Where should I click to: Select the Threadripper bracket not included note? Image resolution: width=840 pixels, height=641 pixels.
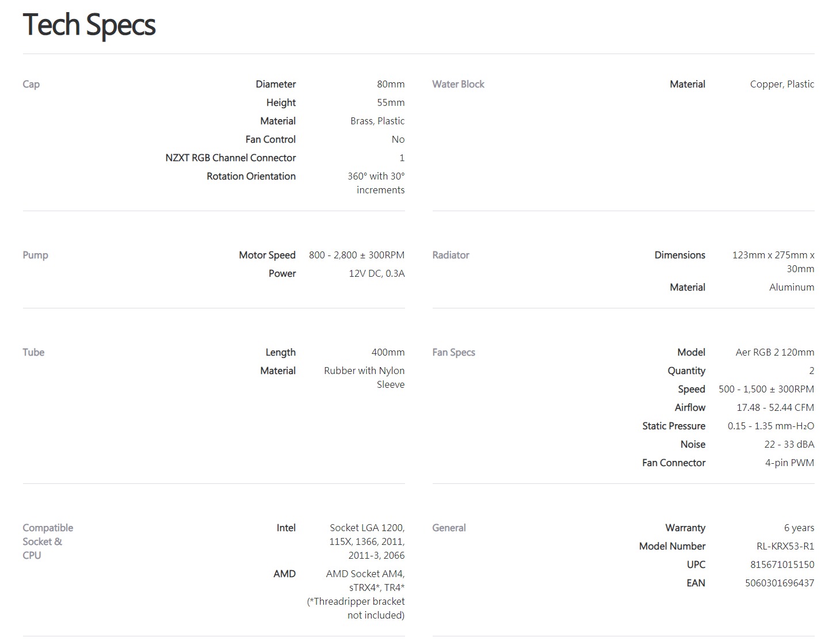click(356, 608)
